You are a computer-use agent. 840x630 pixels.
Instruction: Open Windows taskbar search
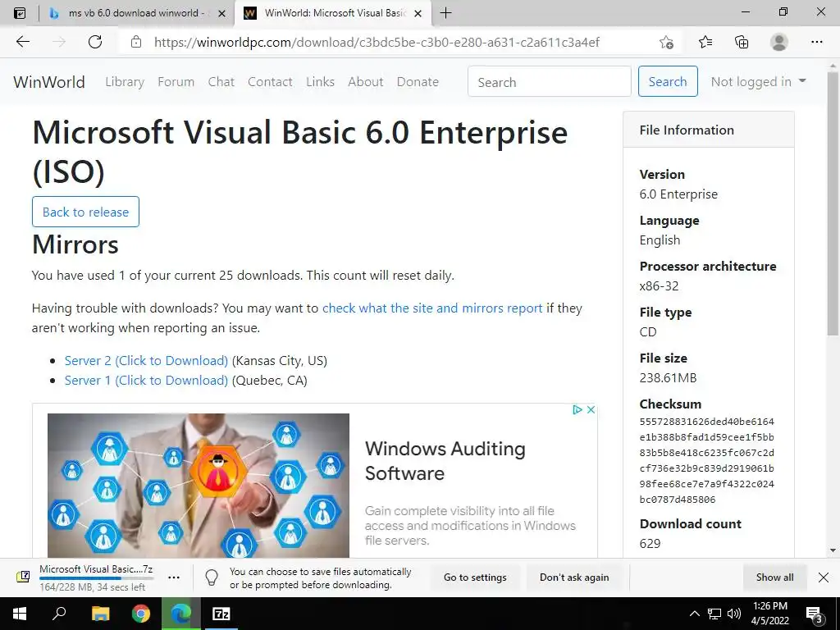point(59,614)
